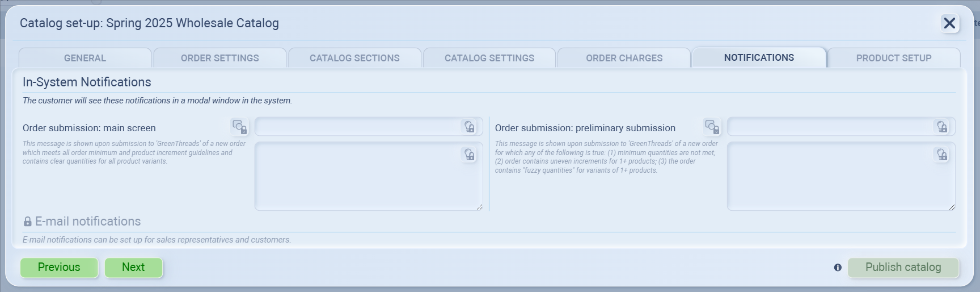This screenshot has height=292, width=980.
Task: Close the Catalog set-up dialog
Action: coord(949,23)
